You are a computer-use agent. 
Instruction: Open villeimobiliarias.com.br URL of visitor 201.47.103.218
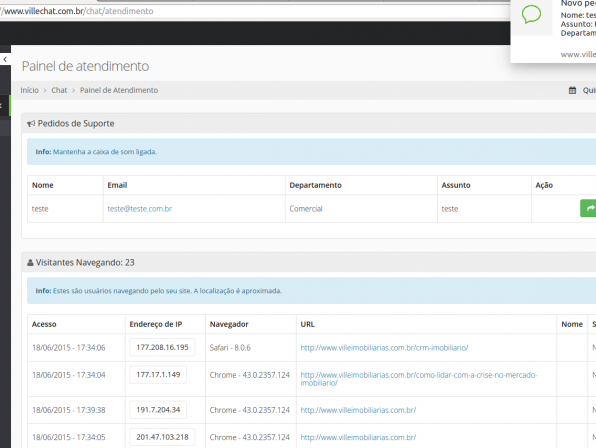(x=358, y=437)
